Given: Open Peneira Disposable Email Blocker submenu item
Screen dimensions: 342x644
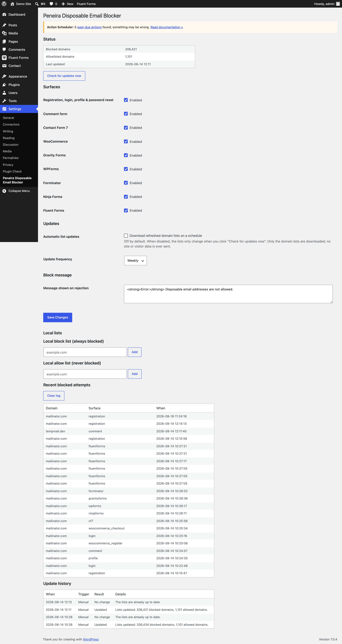Looking at the screenshot, I should tap(17, 180).
